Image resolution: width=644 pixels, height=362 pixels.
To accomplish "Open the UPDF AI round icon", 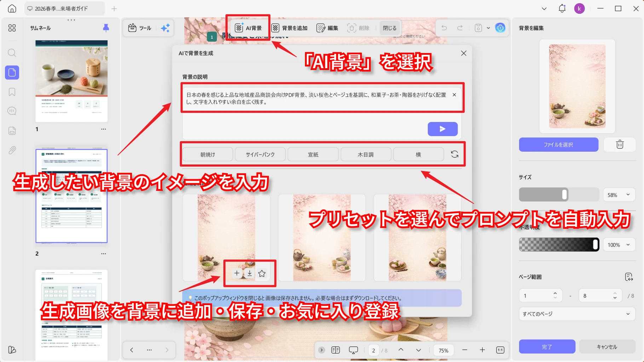I will pos(500,28).
